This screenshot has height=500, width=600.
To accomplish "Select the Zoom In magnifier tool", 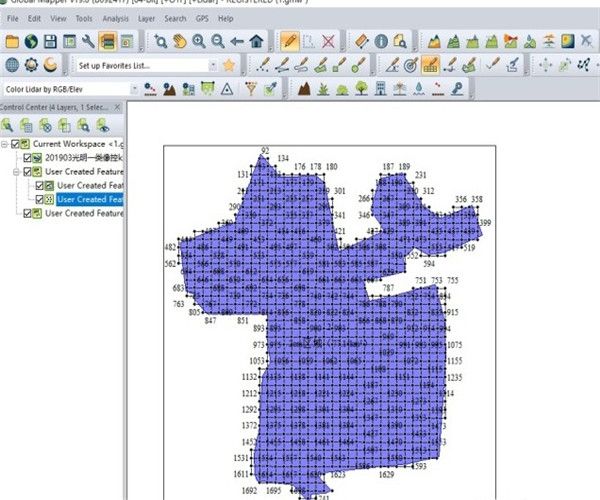I will click(x=199, y=41).
